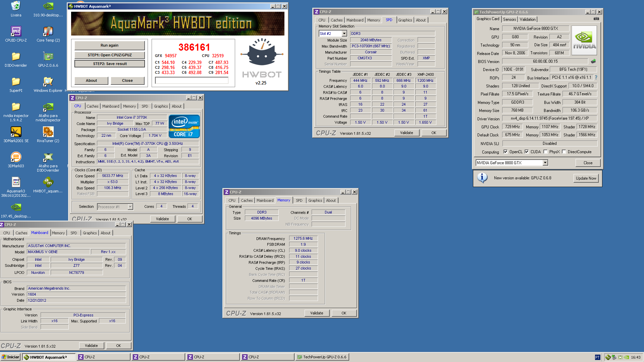Click the GPU-Z BIOS save icon
644x362 pixels.
pos(593,61)
